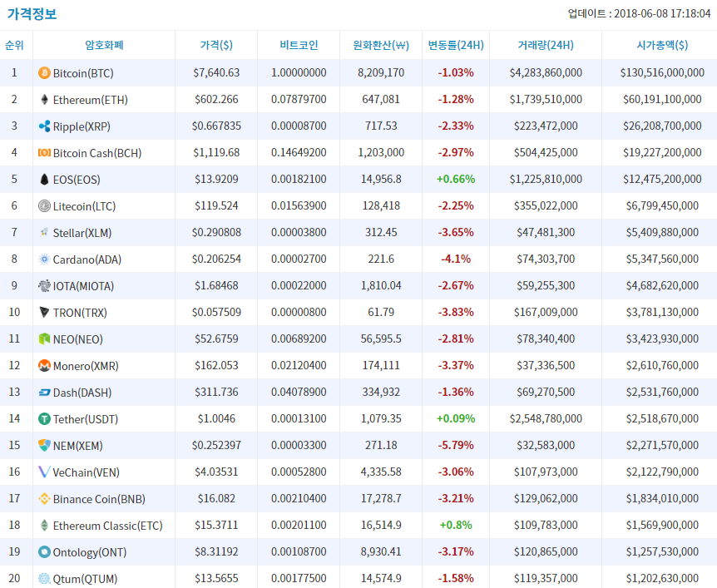
Task: Click the Bitcoin Cash logo icon
Action: (44, 153)
